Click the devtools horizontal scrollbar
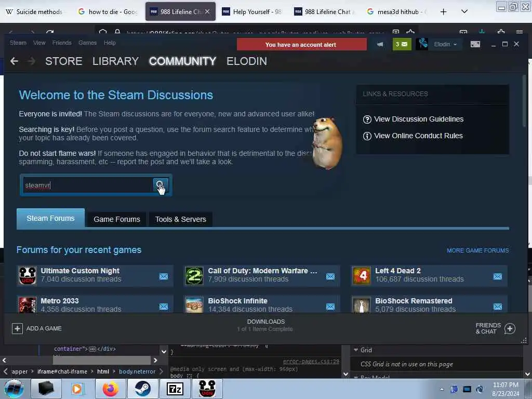 pyautogui.click(x=102, y=361)
